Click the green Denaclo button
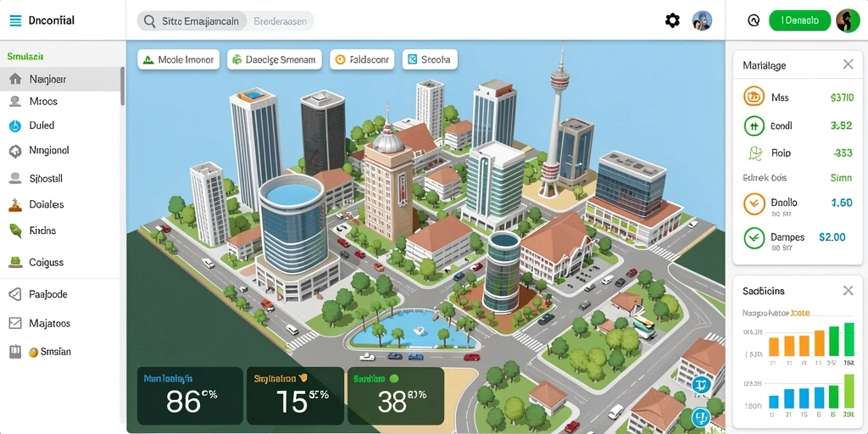This screenshot has height=434, width=868. click(x=800, y=20)
